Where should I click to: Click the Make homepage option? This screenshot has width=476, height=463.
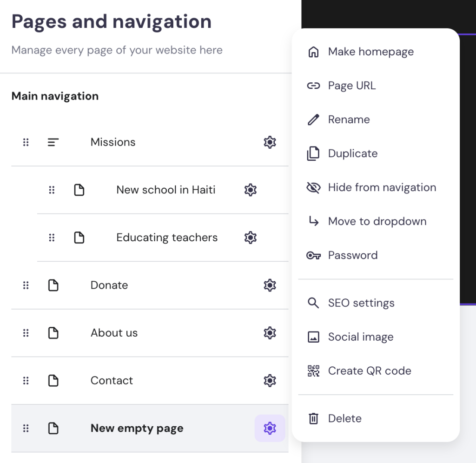pyautogui.click(x=370, y=52)
